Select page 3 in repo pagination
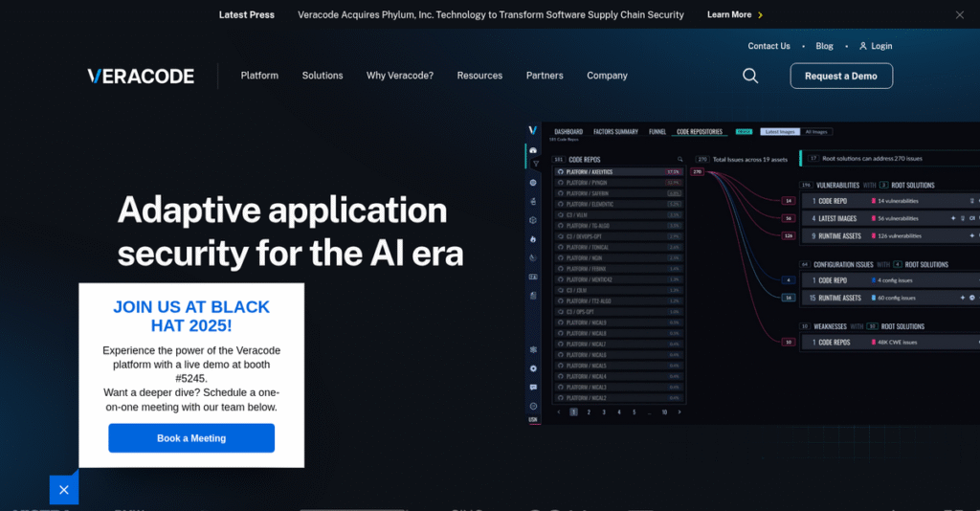Viewport: 980px width, 511px height. tap(604, 412)
